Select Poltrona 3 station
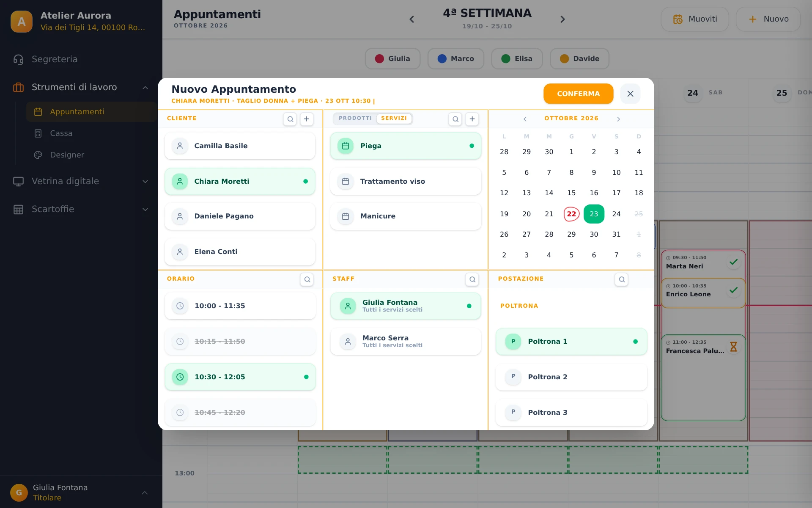Image resolution: width=812 pixels, height=508 pixels. coord(571,412)
